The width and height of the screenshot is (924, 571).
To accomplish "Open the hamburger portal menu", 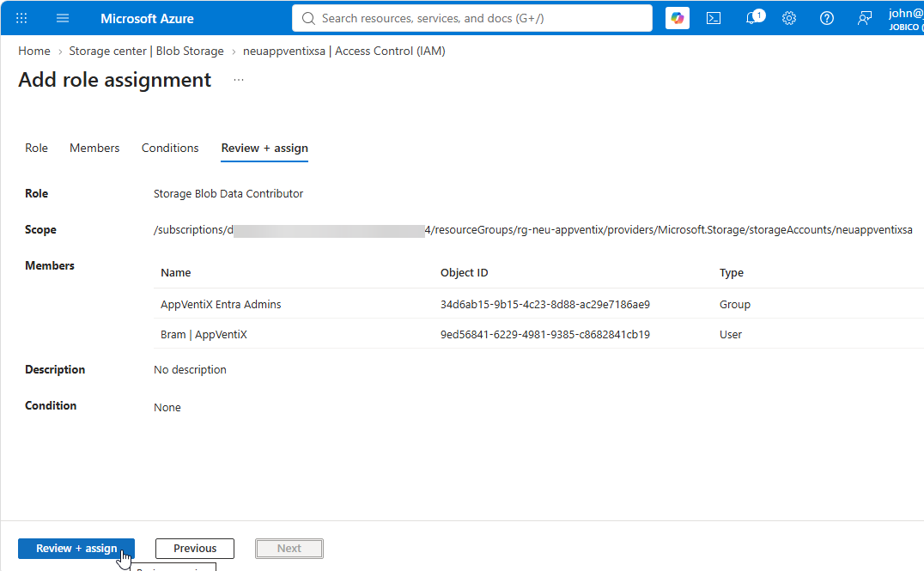I will (x=63, y=18).
